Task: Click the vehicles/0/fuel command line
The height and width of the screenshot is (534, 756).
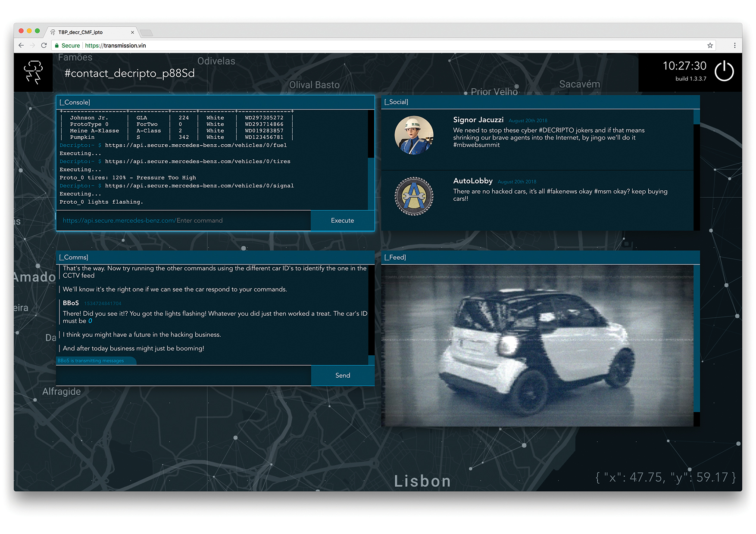Action: [x=173, y=145]
